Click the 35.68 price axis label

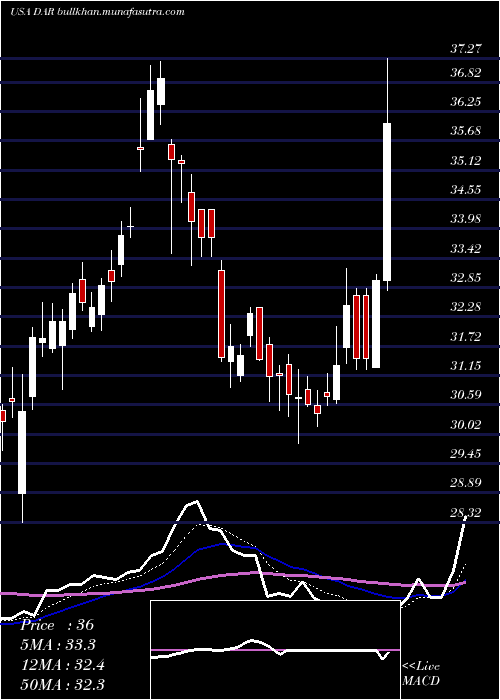coord(466,131)
